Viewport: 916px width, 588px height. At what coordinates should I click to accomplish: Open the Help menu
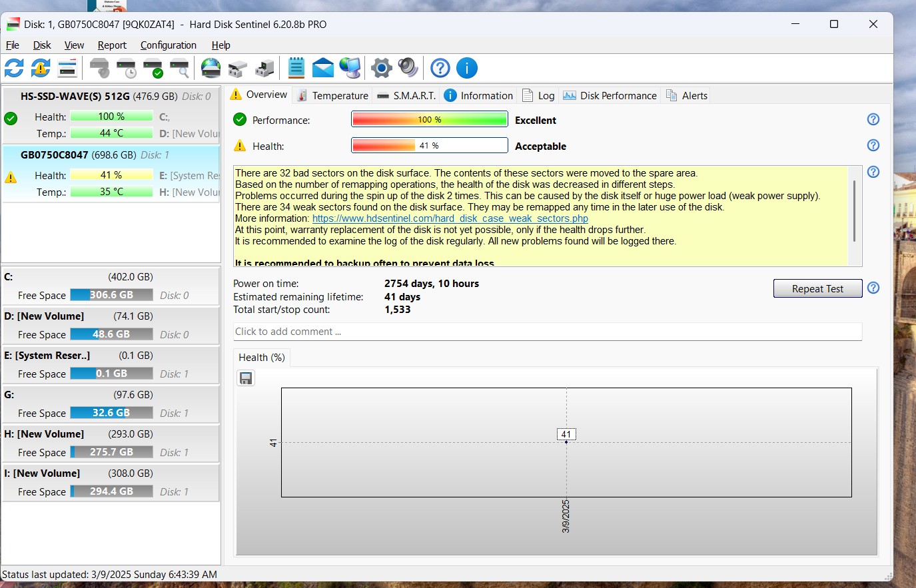click(221, 45)
